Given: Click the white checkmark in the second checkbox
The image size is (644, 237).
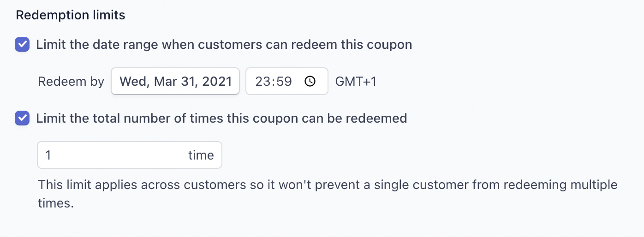Looking at the screenshot, I should pos(22,118).
